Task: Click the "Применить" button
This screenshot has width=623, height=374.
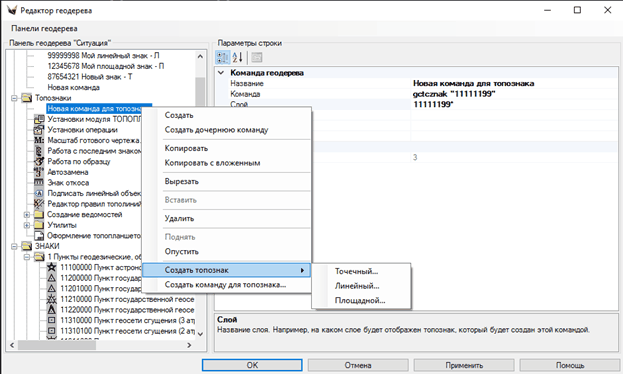Action: click(464, 365)
